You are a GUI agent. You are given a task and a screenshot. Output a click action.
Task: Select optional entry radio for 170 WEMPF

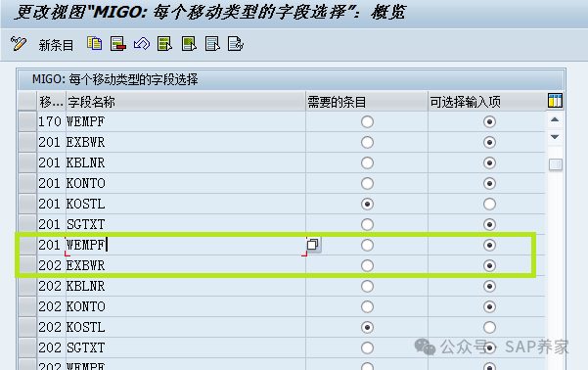(489, 121)
